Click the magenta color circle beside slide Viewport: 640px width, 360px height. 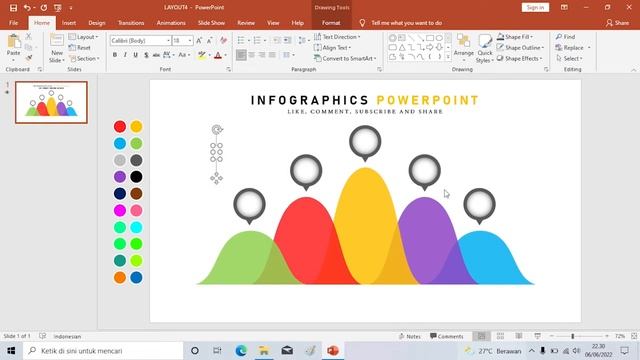pyautogui.click(x=120, y=210)
